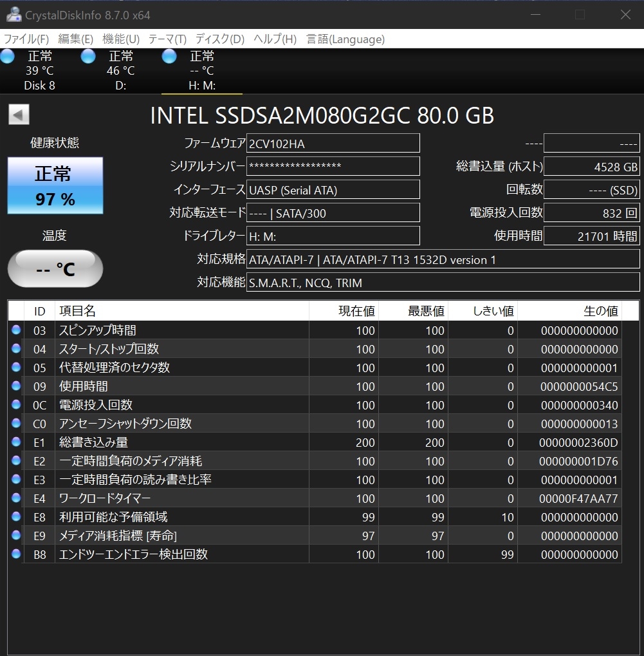Click the H: M: drive letter field
Screen dimensions: 644x656
tap(333, 236)
